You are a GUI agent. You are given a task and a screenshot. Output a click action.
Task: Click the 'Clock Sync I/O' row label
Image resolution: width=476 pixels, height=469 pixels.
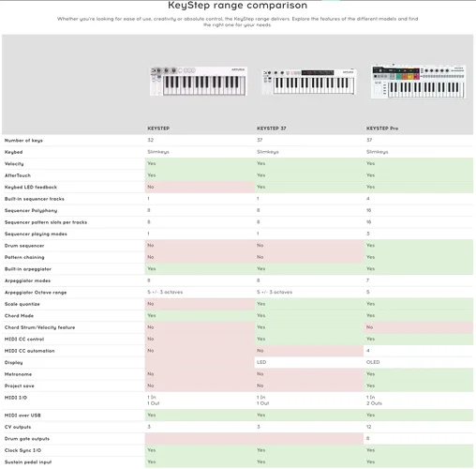[22, 450]
